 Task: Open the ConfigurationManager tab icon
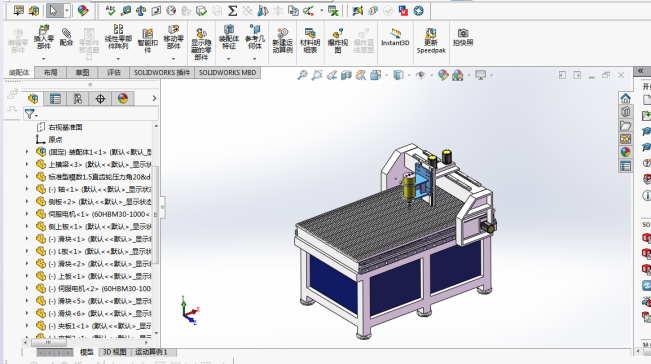point(78,99)
